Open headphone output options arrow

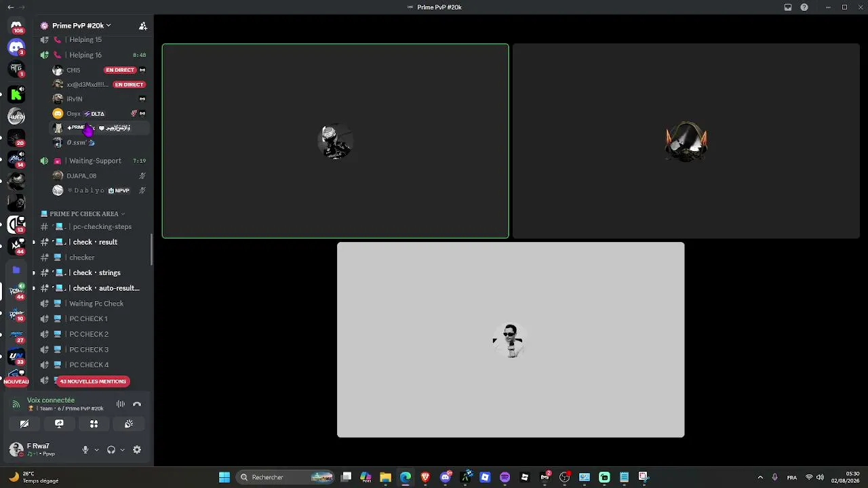click(122, 449)
